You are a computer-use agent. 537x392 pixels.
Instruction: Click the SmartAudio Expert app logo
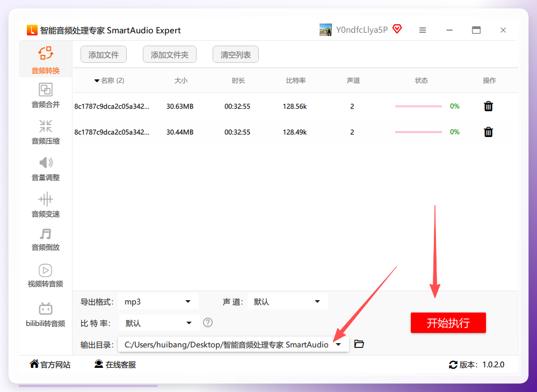click(x=32, y=30)
